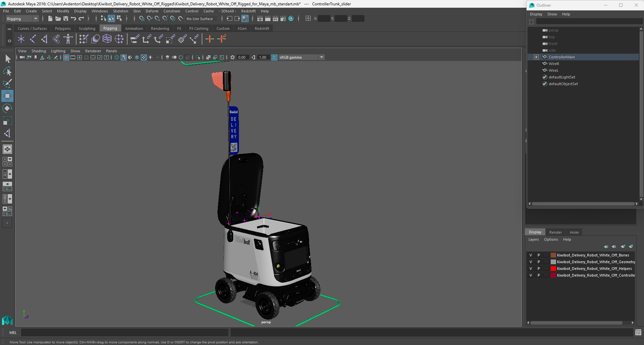The width and height of the screenshot is (644, 345).
Task: Click the IPR render icon
Action: point(276,19)
